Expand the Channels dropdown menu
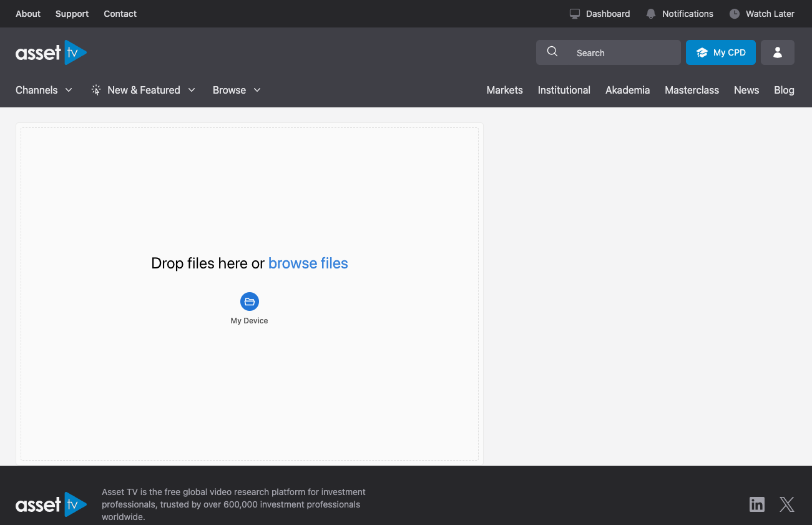 click(44, 90)
